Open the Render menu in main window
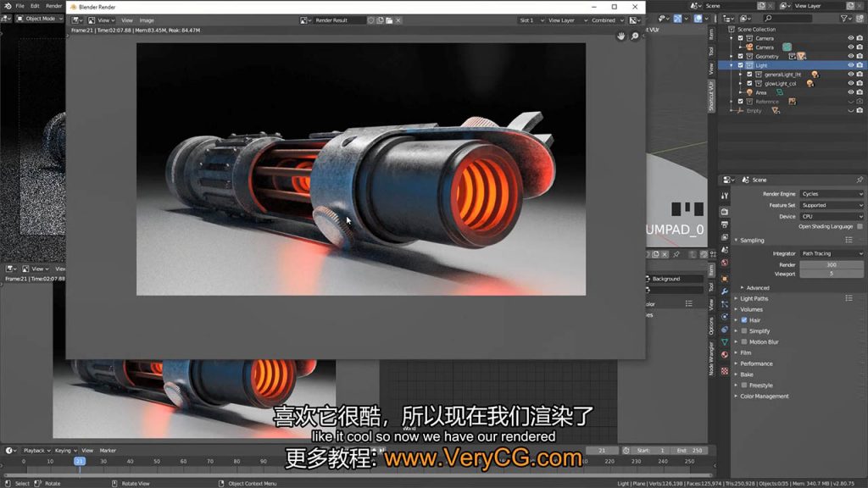This screenshot has width=868, height=488. (53, 6)
